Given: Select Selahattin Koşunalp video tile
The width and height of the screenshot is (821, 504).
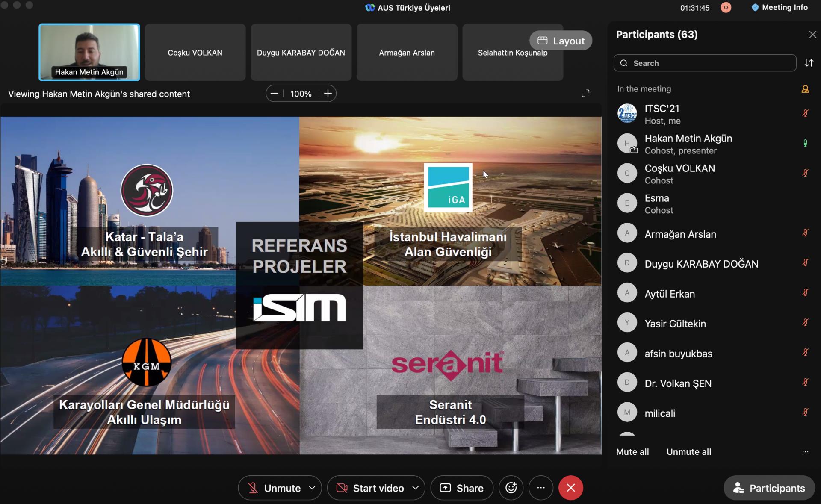Looking at the screenshot, I should pos(513,52).
